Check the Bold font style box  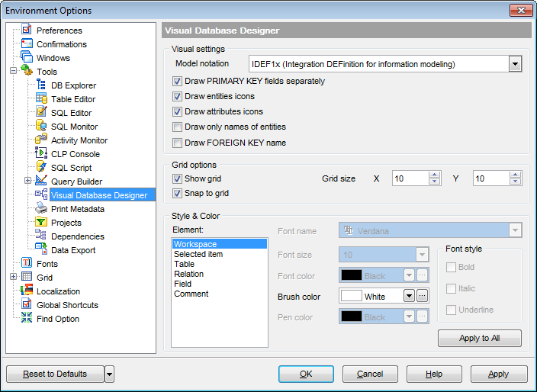point(451,268)
